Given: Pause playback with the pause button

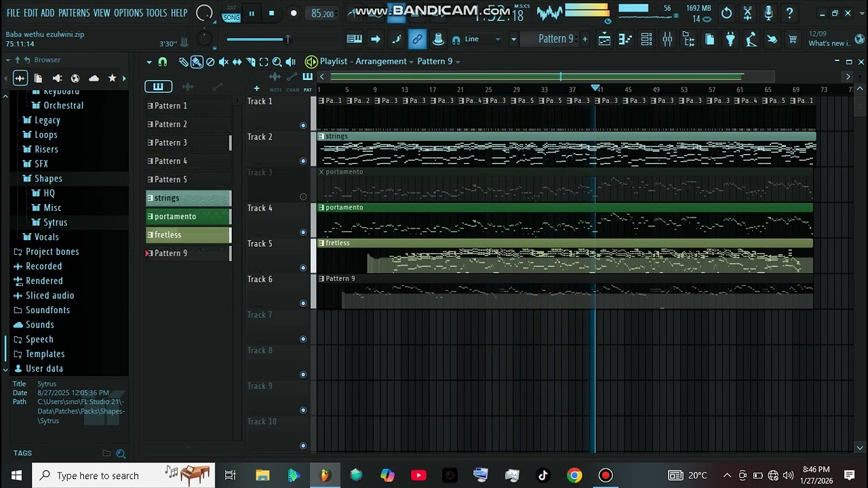Looking at the screenshot, I should point(252,13).
